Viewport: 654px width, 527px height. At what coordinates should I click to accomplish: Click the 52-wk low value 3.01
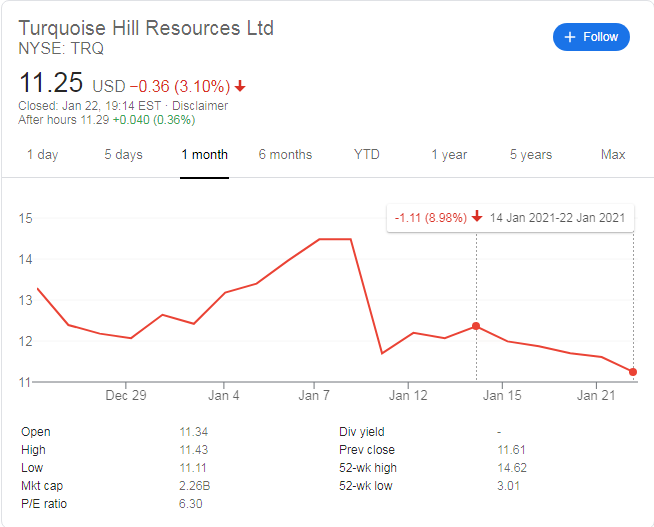click(508, 486)
